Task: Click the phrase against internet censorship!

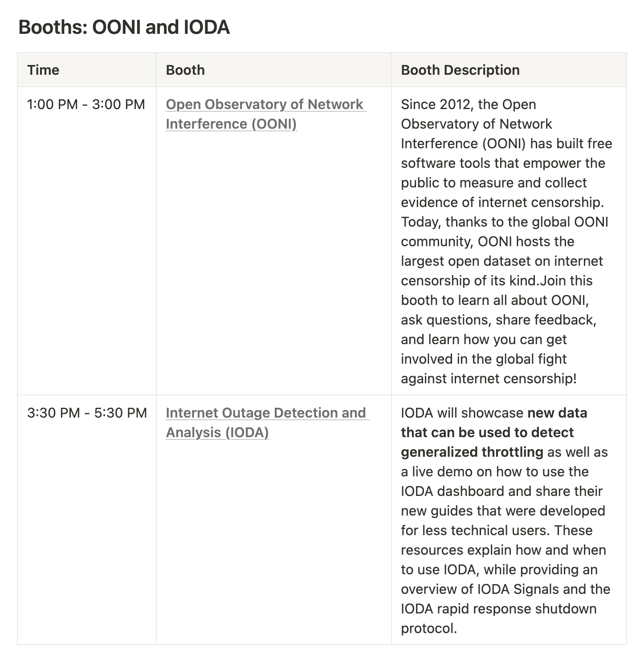Action: [489, 379]
